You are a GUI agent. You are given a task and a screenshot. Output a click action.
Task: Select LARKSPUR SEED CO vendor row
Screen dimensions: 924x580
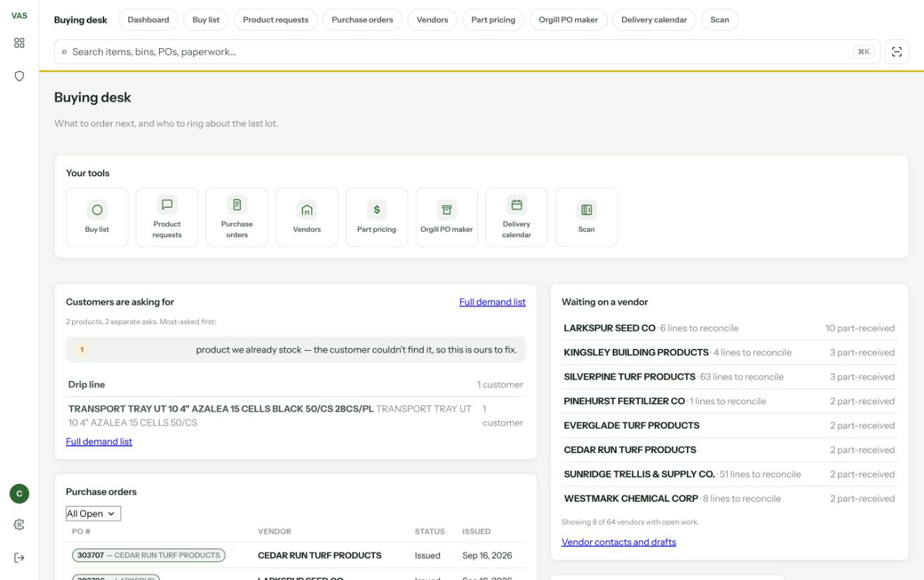tap(729, 328)
